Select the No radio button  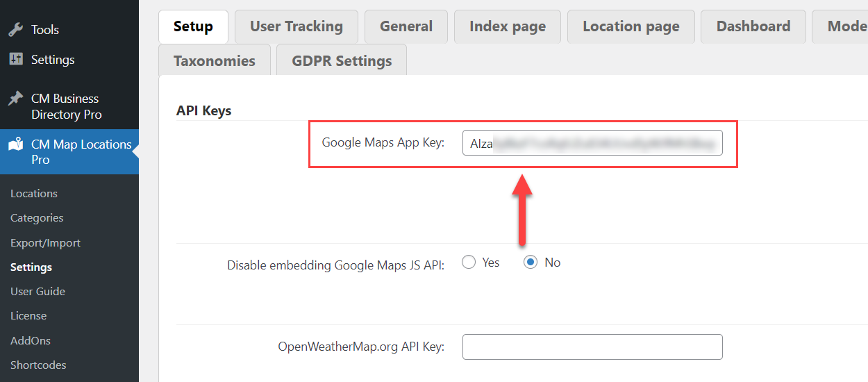531,263
